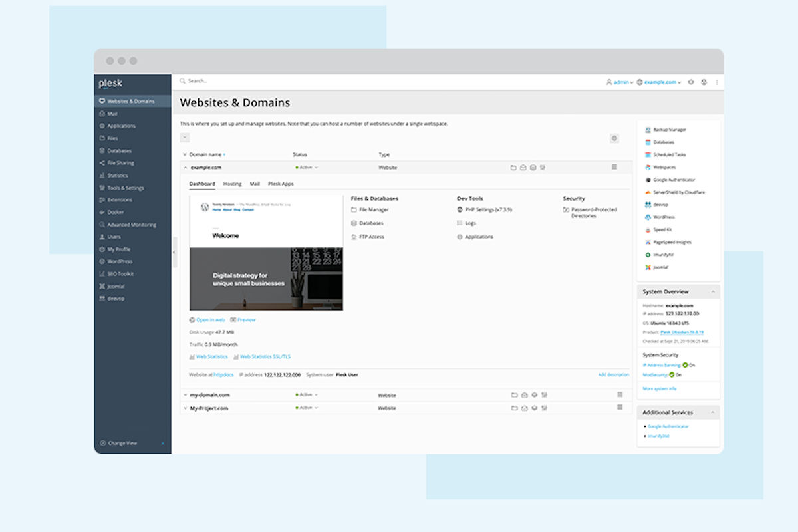
Task: Click the website preview thumbnail
Action: (x=266, y=252)
